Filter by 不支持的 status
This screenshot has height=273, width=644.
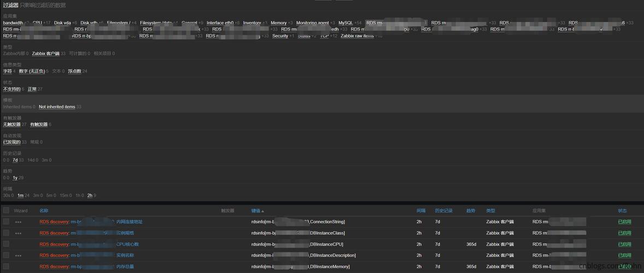[11, 89]
